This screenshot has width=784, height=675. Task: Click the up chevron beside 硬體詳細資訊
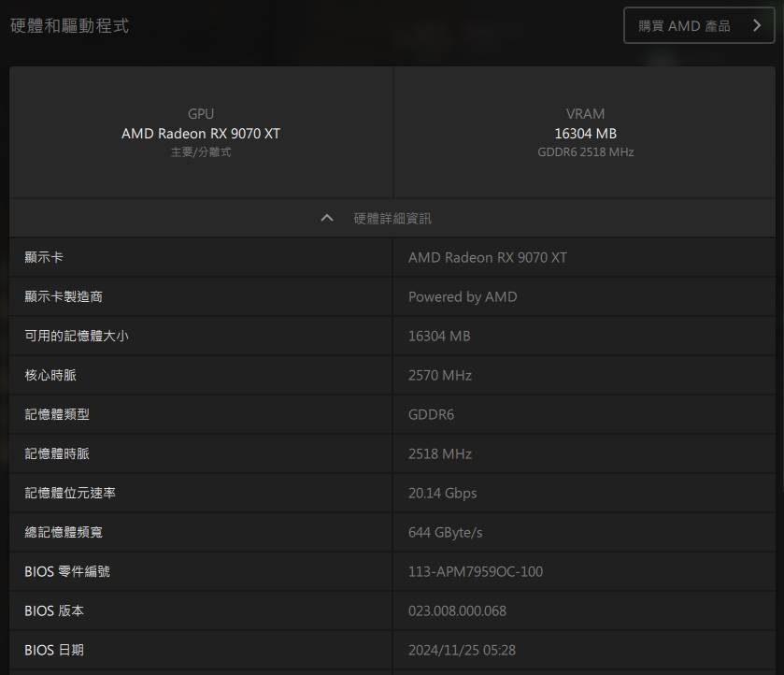(x=327, y=218)
